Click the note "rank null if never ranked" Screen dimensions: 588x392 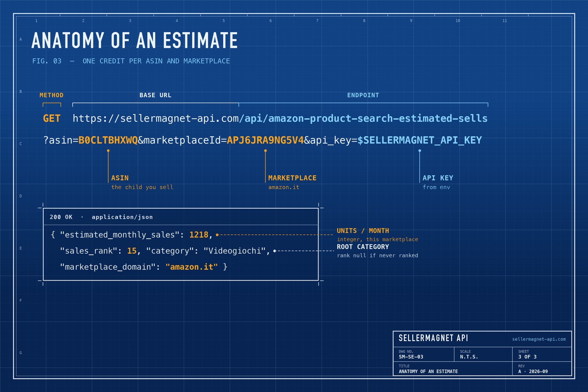(377, 255)
